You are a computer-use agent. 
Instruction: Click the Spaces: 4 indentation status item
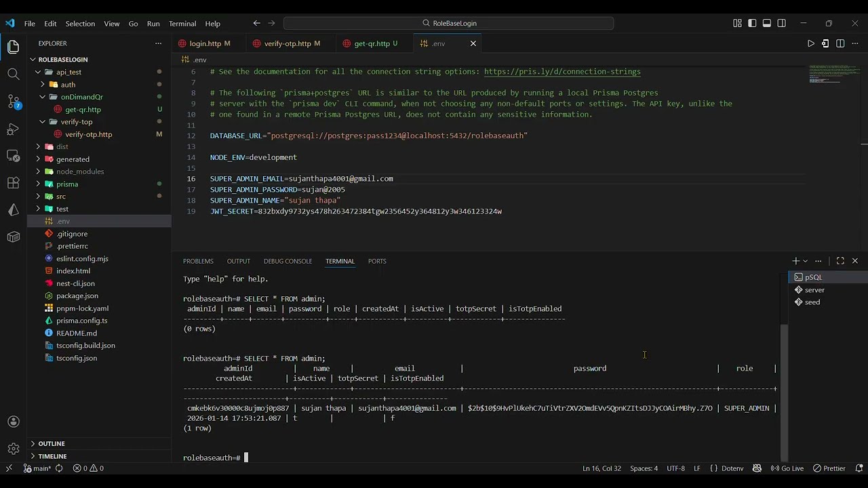coord(644,468)
